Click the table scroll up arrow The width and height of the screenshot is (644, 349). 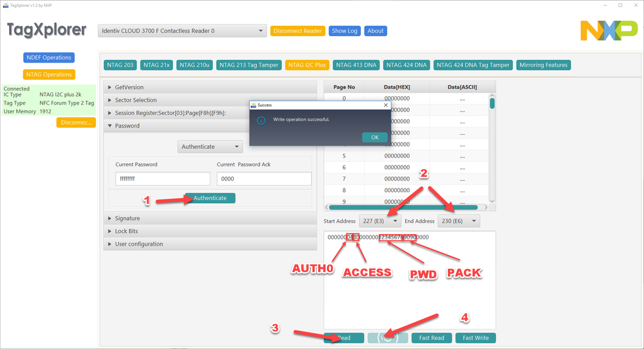coord(492,95)
